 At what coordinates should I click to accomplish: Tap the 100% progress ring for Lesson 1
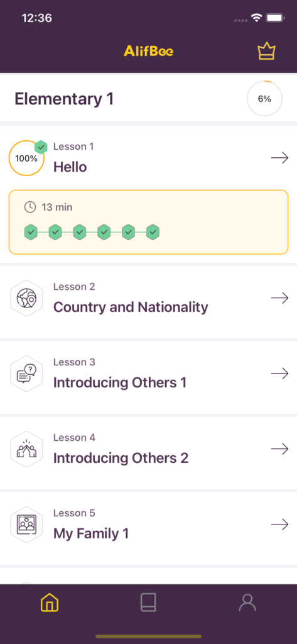point(26,158)
